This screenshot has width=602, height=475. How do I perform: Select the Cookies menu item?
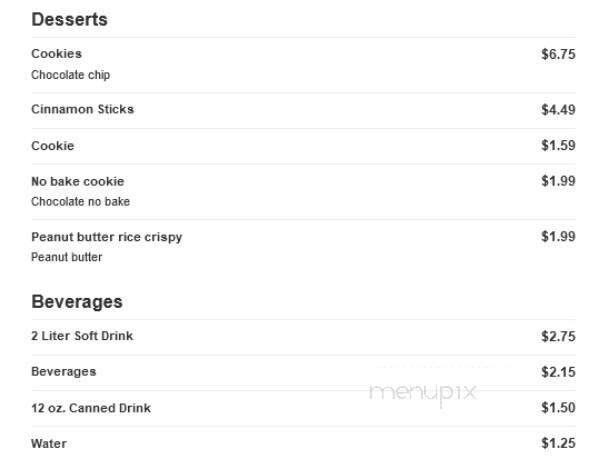tap(56, 54)
